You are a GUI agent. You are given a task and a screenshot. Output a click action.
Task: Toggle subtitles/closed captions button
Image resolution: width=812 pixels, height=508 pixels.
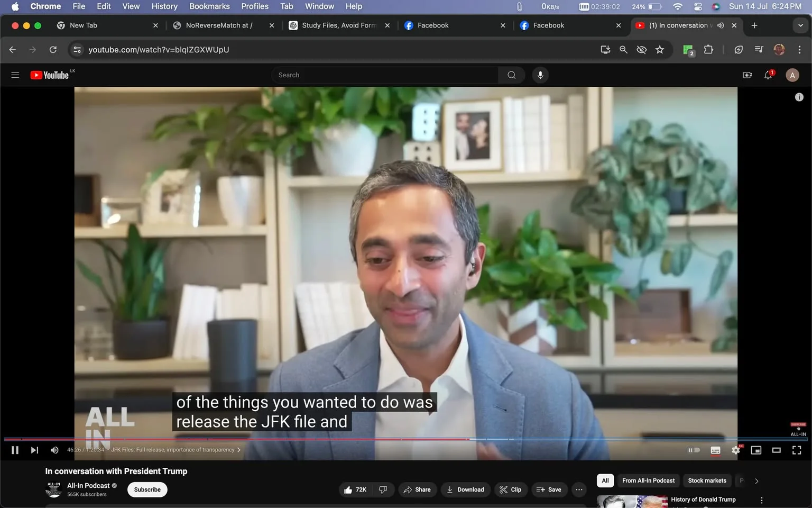[715, 450]
